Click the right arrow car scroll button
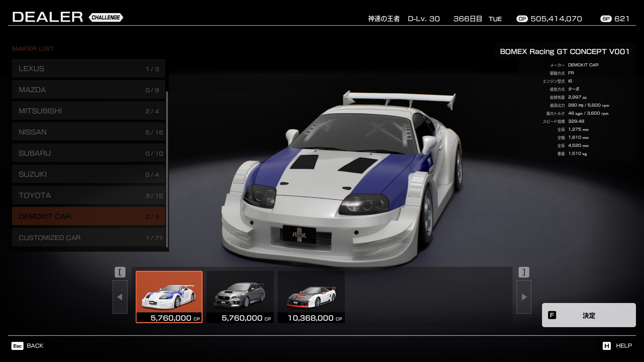Screen dimensions: 644x362 524,297
